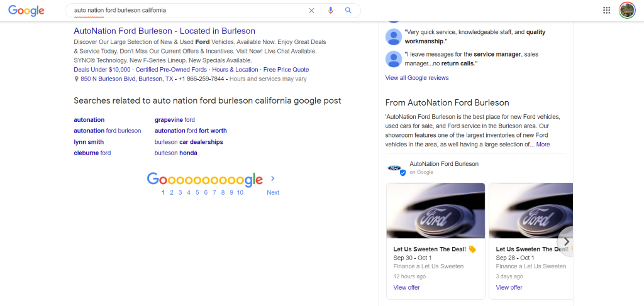Open the Ford image on the Sep 30 post
Image resolution: width=644 pixels, height=306 pixels.
435,210
